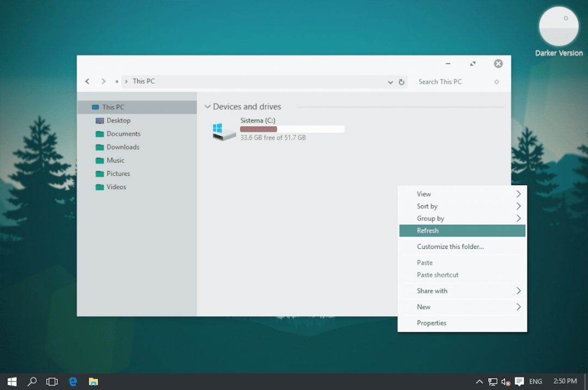Open the volume control in system tray
588x390 pixels.
pyautogui.click(x=506, y=381)
